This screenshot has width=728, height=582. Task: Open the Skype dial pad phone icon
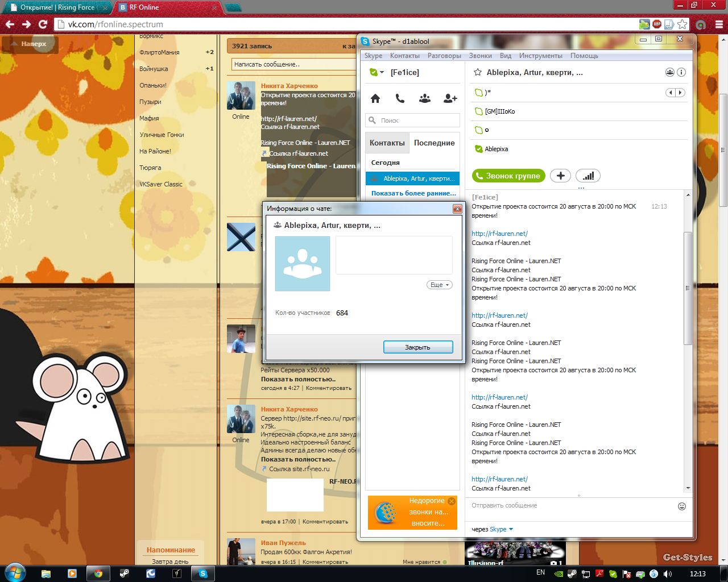click(x=400, y=98)
